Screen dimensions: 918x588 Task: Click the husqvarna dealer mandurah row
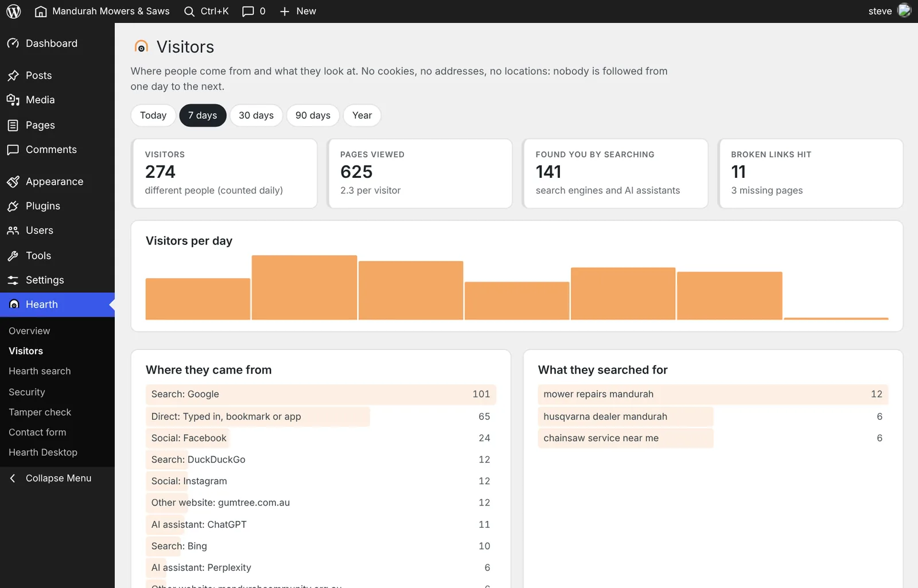point(713,416)
